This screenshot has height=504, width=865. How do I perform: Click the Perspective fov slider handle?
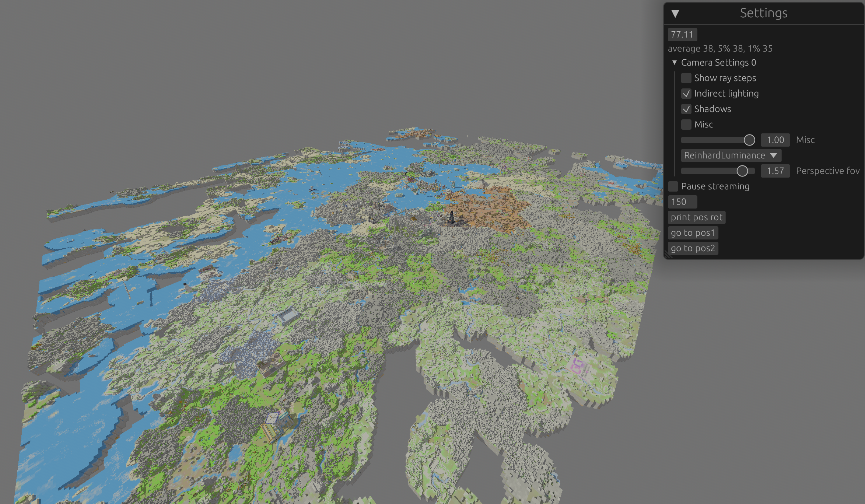point(742,171)
